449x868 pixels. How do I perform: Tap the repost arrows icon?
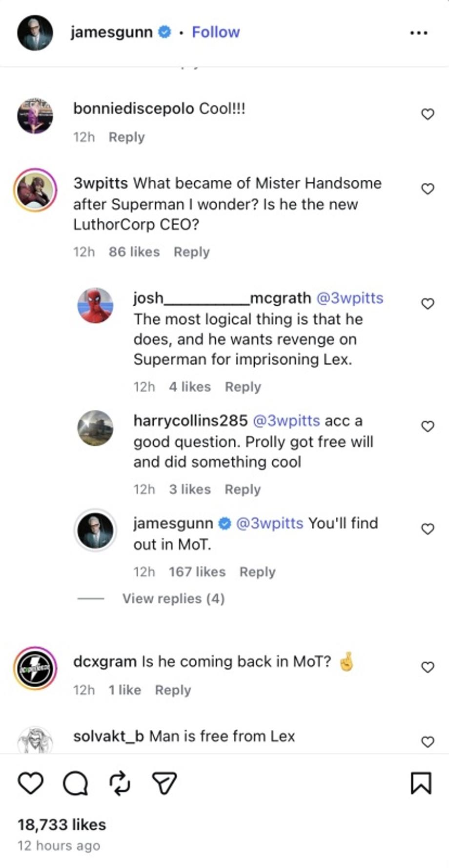[x=120, y=783]
